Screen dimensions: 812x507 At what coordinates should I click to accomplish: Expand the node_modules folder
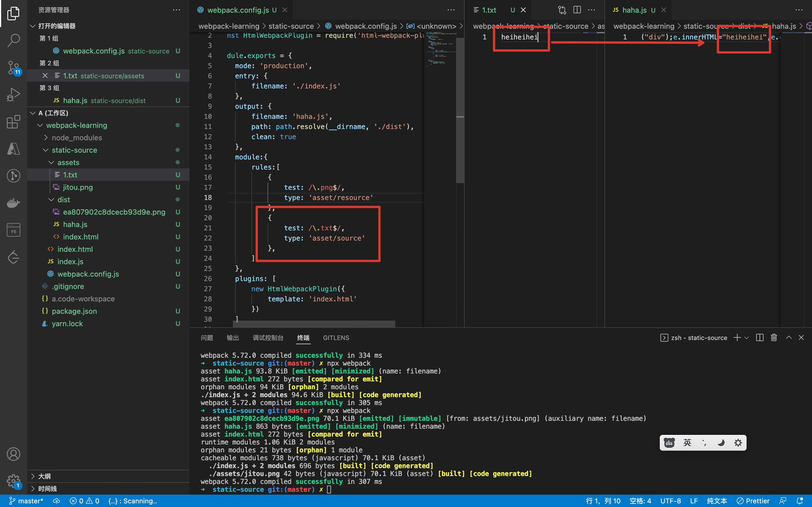pos(77,137)
